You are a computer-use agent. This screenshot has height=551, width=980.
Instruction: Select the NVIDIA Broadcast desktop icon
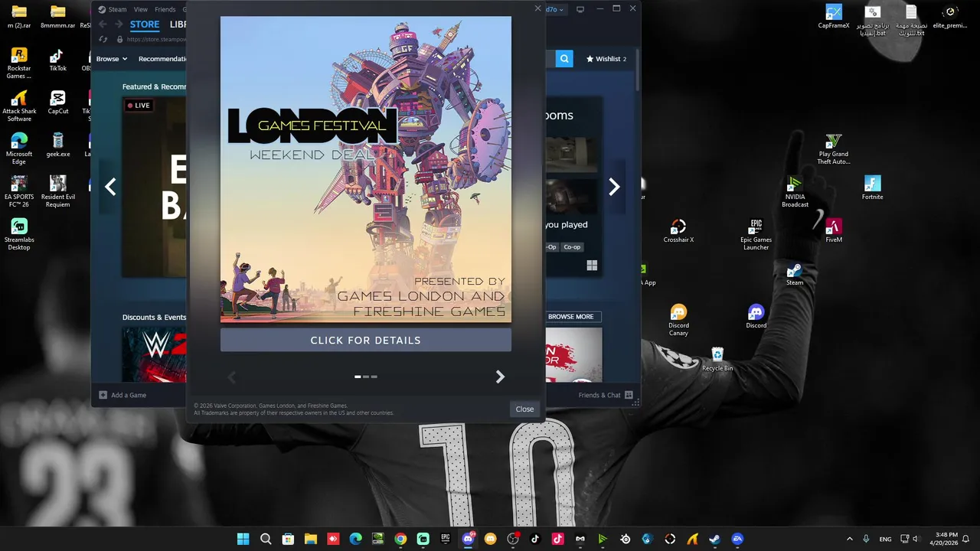pos(795,192)
